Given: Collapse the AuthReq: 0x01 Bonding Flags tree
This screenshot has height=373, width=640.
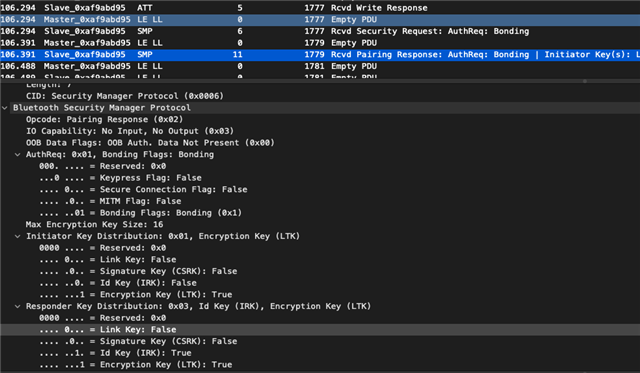Looking at the screenshot, I should [x=18, y=155].
